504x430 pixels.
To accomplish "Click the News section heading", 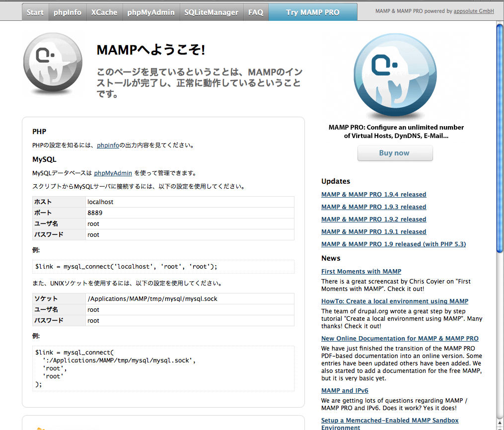I will click(x=331, y=258).
